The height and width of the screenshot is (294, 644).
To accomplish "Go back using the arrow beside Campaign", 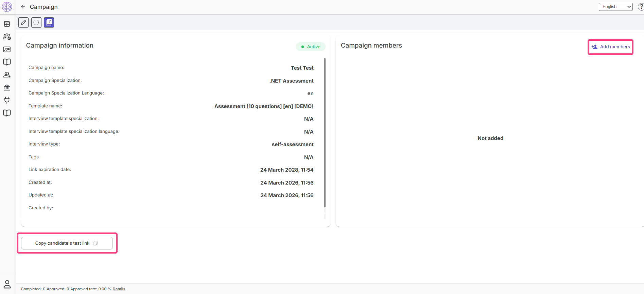I will (x=23, y=7).
